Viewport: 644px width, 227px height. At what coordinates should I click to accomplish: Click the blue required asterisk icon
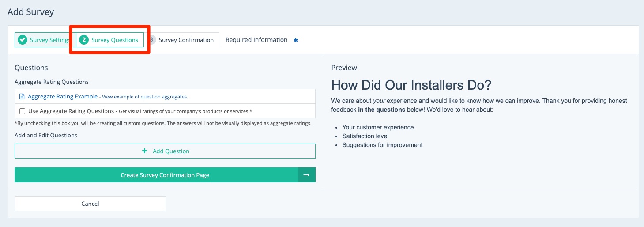pos(296,40)
